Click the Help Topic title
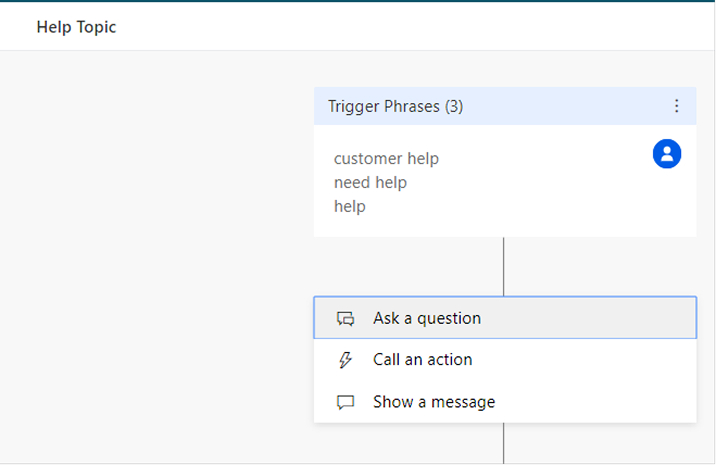 (76, 27)
